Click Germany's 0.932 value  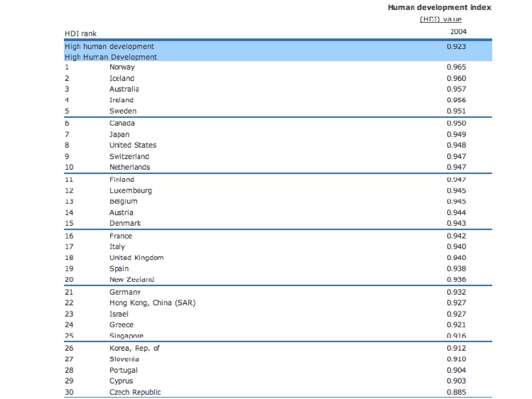tap(456, 292)
